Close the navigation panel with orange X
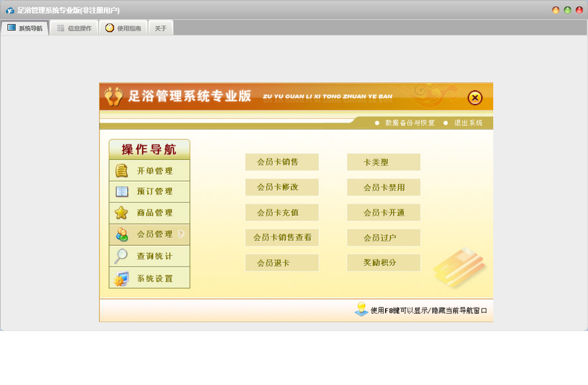The height and width of the screenshot is (385, 588). [474, 98]
